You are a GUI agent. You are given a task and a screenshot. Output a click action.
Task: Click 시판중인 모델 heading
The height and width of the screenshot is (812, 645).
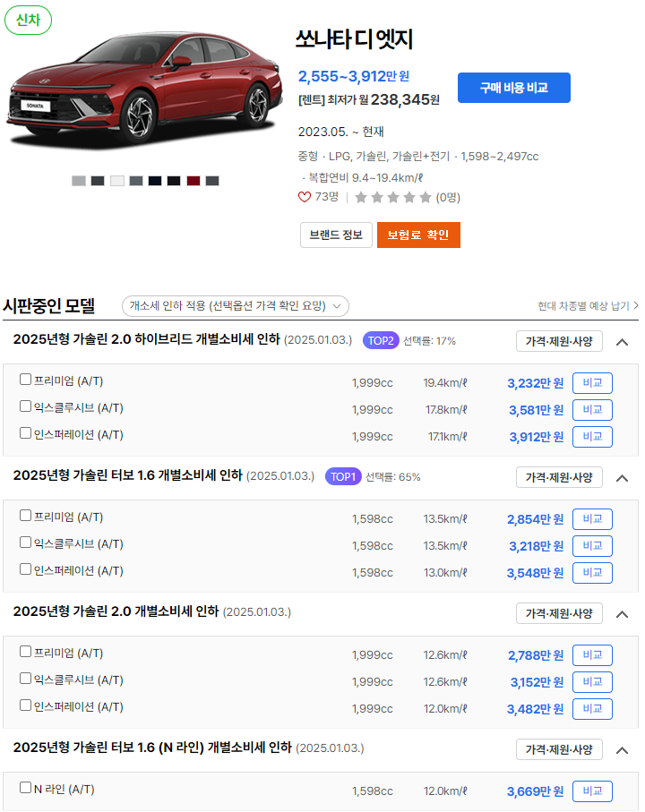49,306
